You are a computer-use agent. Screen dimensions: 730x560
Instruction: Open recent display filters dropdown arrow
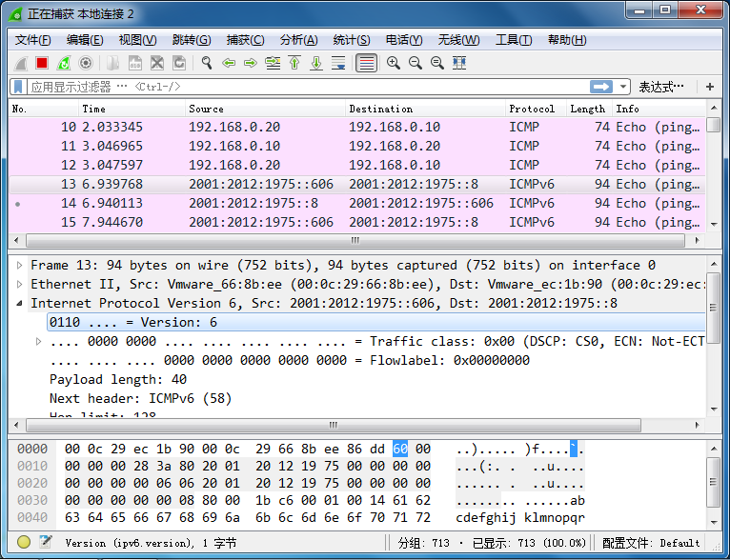click(623, 87)
